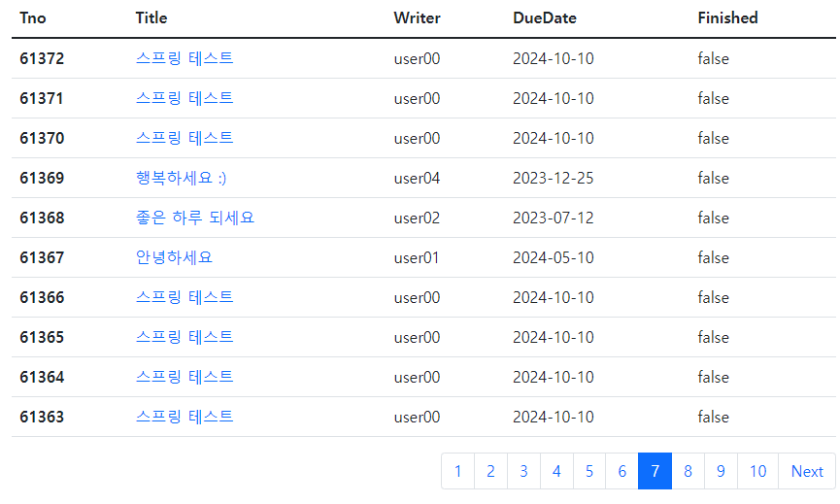The image size is (840, 504).
Task: Click the Title column header
Action: (x=151, y=17)
